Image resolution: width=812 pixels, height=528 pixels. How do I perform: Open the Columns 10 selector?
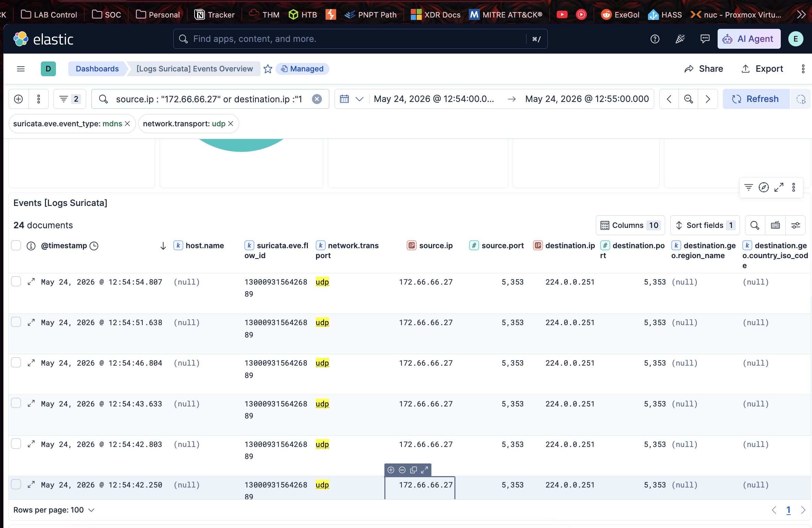tap(630, 225)
